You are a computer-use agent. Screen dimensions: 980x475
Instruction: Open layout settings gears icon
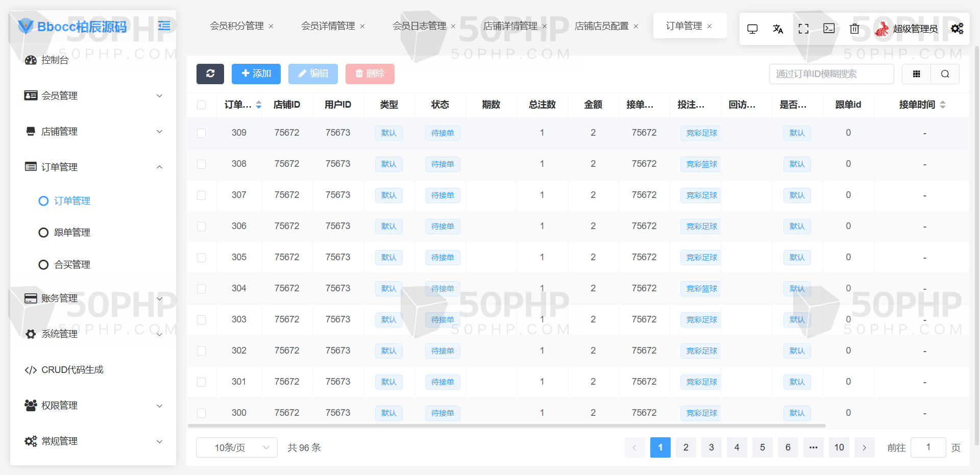[x=957, y=29]
